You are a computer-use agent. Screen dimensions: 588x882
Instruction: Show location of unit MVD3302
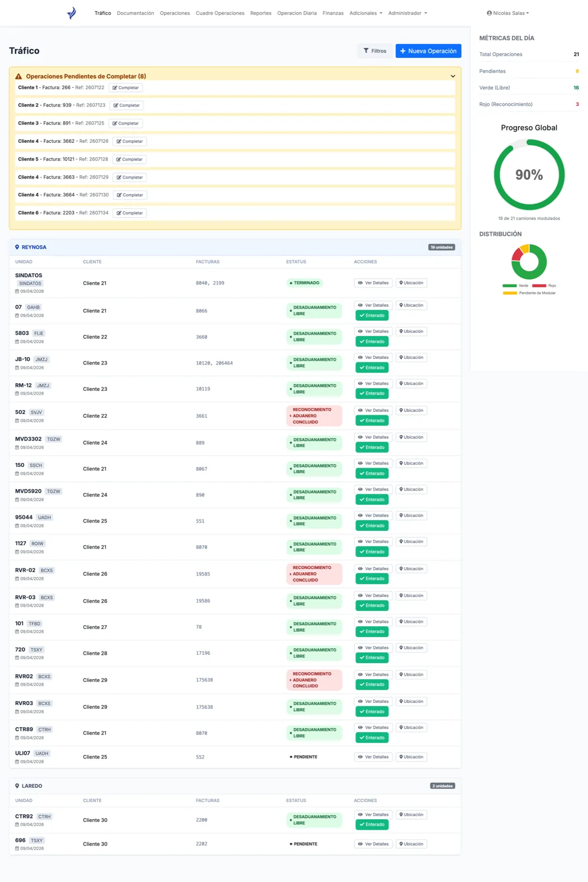pyautogui.click(x=411, y=437)
